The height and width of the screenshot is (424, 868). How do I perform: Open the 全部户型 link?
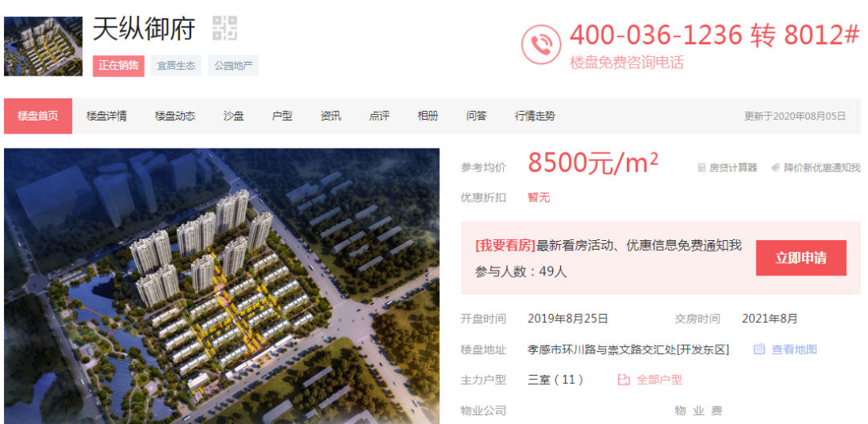pyautogui.click(x=659, y=380)
